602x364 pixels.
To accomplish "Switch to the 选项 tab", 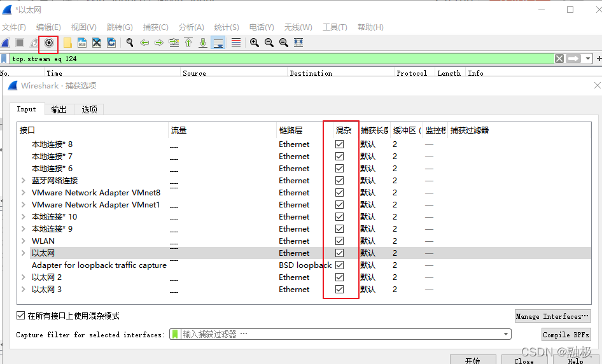I will (x=89, y=109).
